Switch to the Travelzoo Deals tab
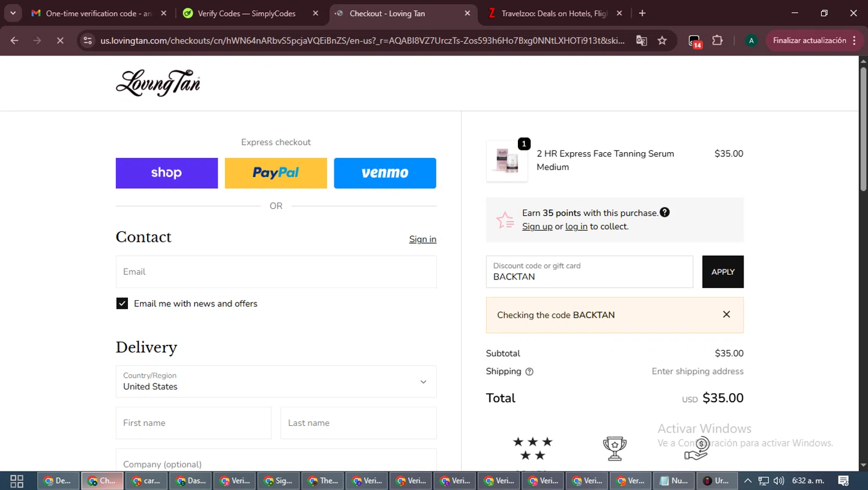 click(554, 13)
